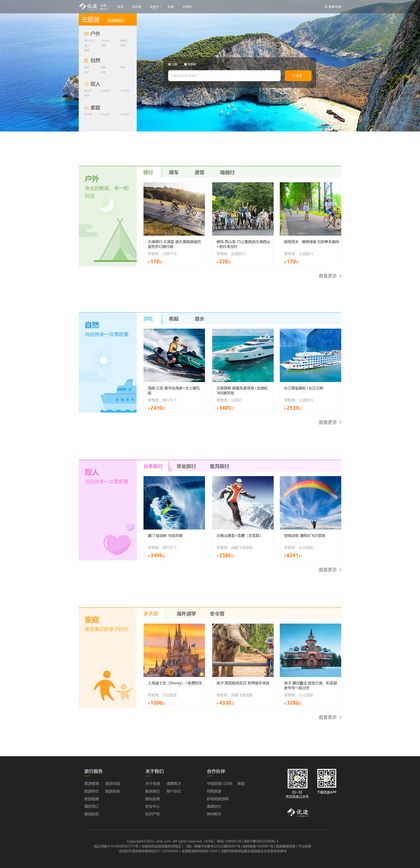This screenshot has width=420, height=868.
Task: Click the destination search input field
Action: pos(224,76)
